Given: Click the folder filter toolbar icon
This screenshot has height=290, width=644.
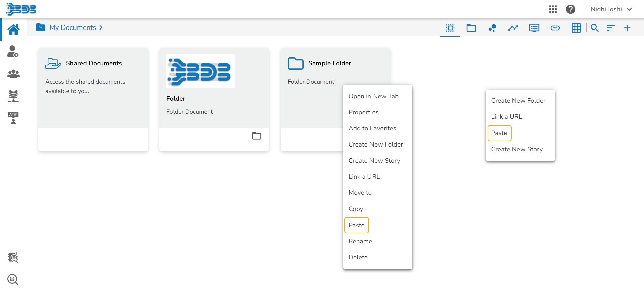Looking at the screenshot, I should (471, 28).
